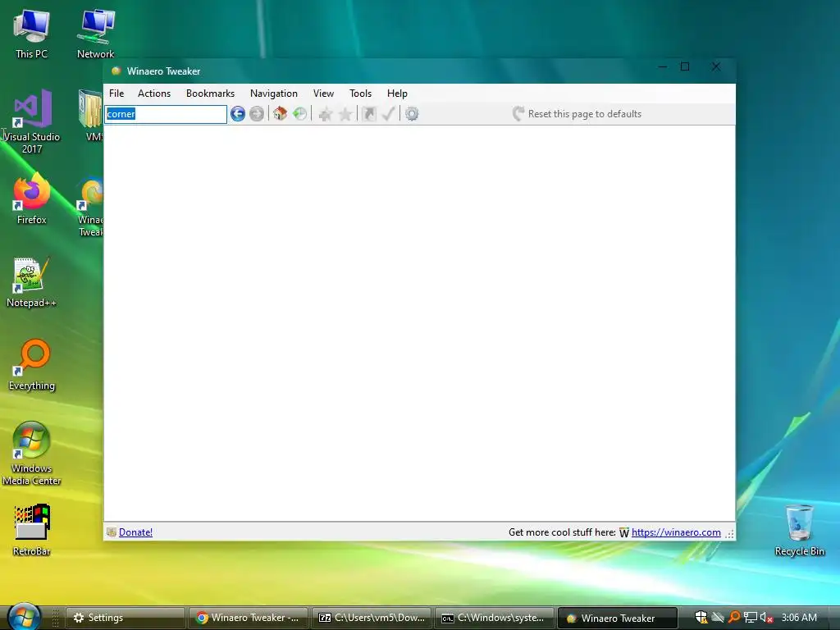Select the Windows Media Center shortcut
The width and height of the screenshot is (840, 630).
pos(32,454)
